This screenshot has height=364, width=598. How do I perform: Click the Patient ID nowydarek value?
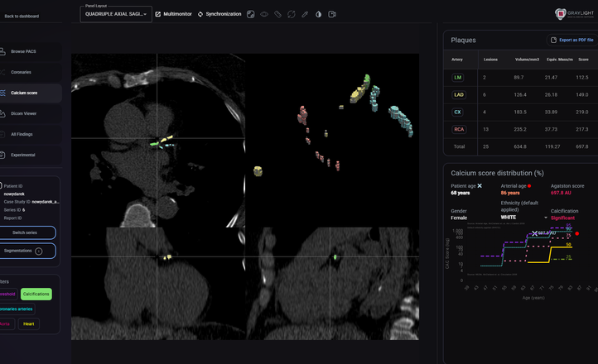(14, 194)
